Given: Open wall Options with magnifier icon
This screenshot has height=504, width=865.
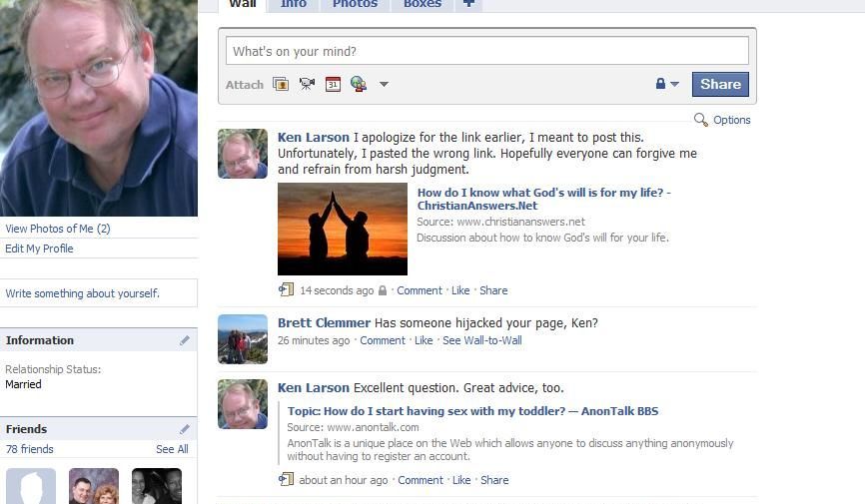Looking at the screenshot, I should tap(722, 120).
